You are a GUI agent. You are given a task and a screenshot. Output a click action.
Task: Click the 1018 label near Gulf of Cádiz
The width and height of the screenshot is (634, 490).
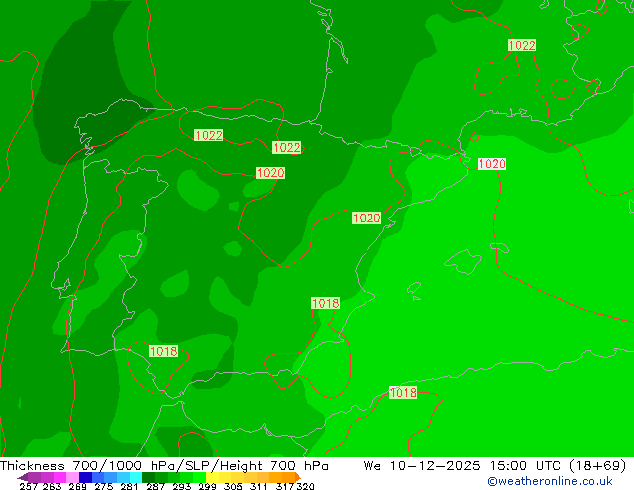[x=163, y=351]
